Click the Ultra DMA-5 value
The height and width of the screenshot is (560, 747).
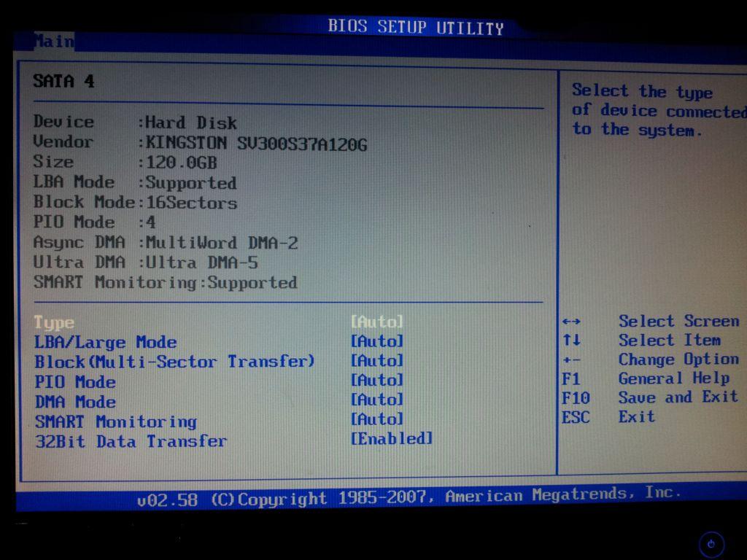pyautogui.click(x=201, y=262)
